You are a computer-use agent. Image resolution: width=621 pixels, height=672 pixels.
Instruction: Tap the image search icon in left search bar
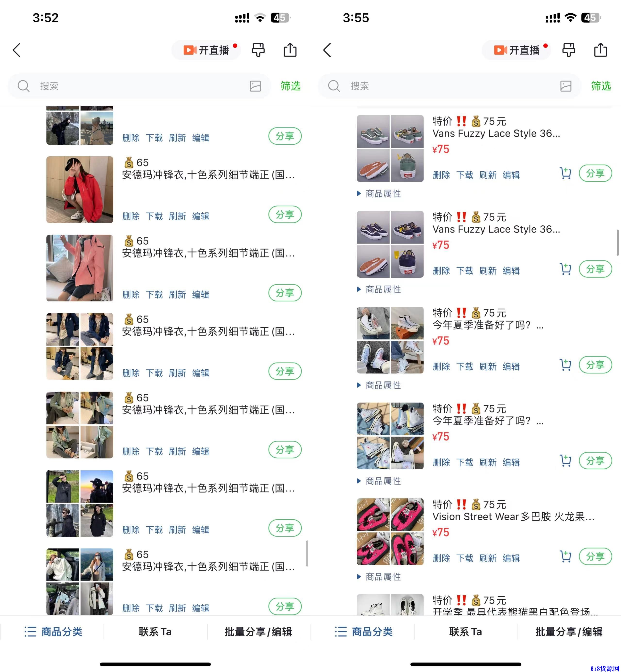pos(255,86)
